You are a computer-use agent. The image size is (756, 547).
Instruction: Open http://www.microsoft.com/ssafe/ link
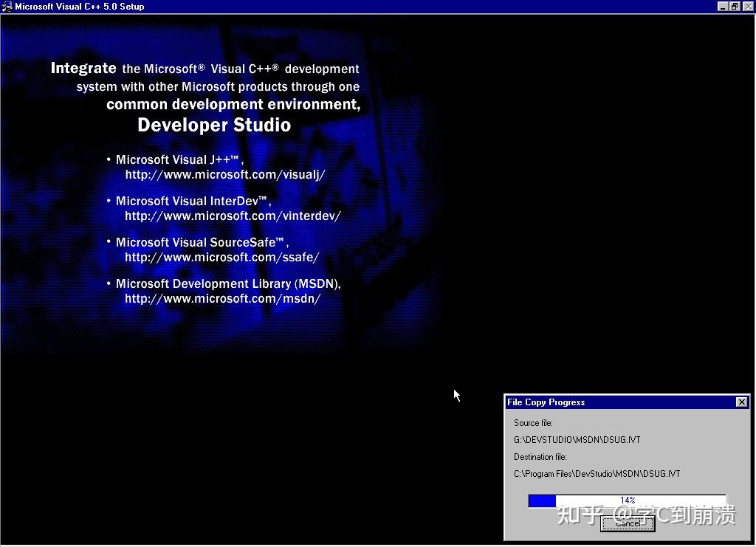221,257
